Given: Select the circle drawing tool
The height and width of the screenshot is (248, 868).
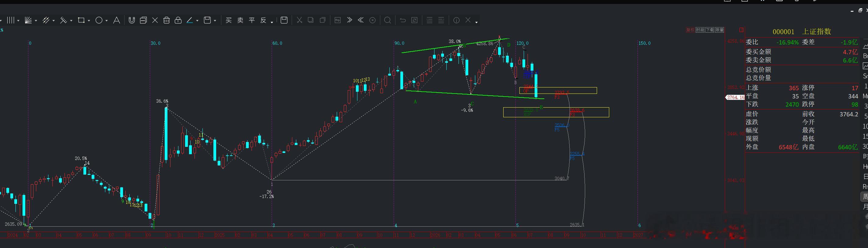Looking at the screenshot, I should [99, 20].
